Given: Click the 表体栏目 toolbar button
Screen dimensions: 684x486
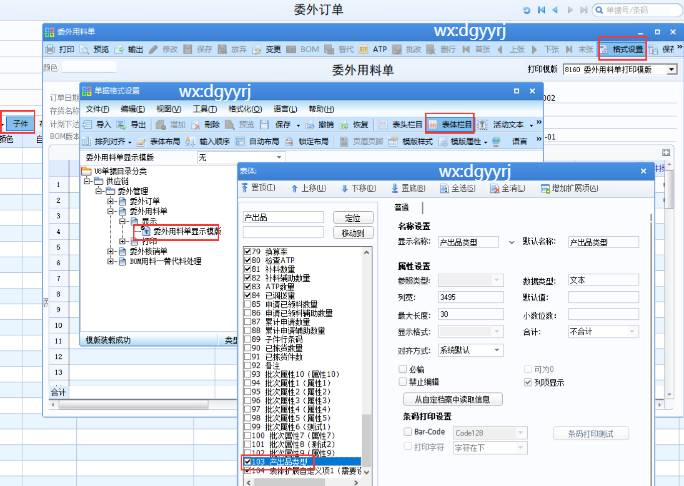Looking at the screenshot, I should tap(449, 124).
